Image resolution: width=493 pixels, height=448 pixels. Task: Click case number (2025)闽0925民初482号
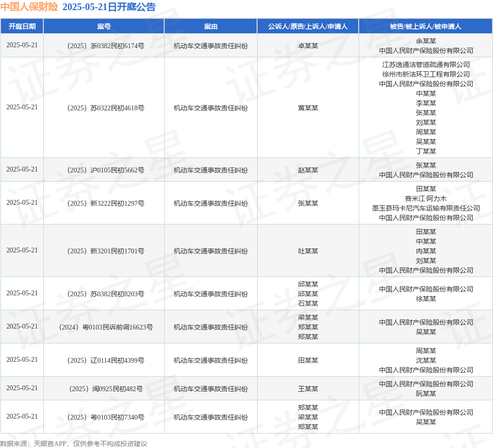click(x=105, y=389)
